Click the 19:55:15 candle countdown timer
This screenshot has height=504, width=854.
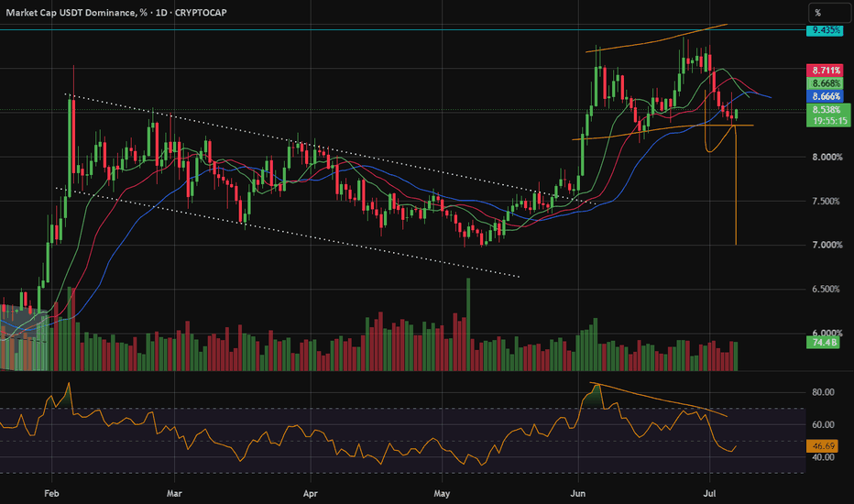coord(827,121)
